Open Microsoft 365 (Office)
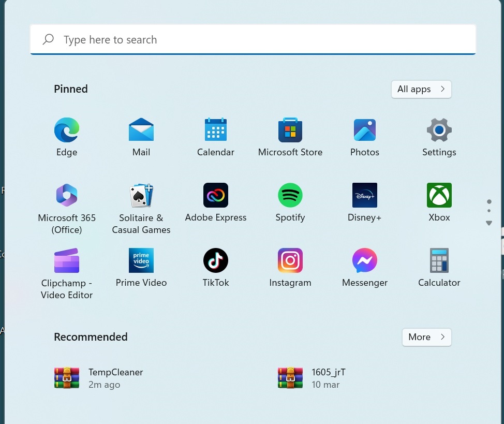This screenshot has height=424, width=504. click(x=67, y=208)
